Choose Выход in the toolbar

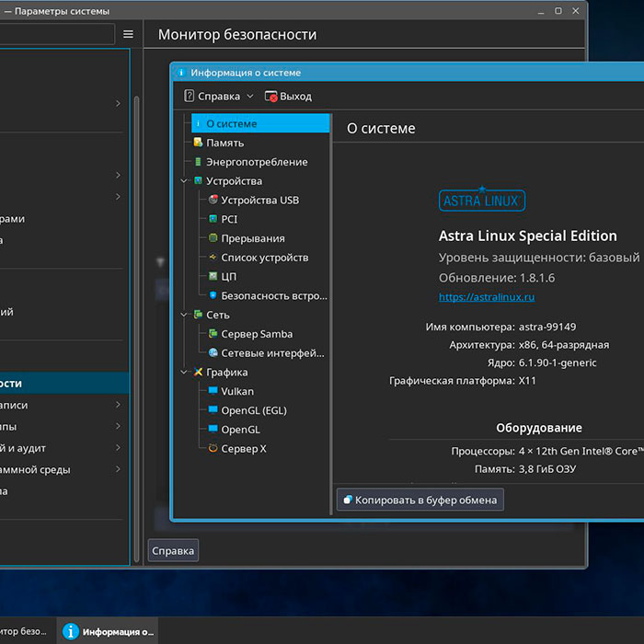pos(288,96)
